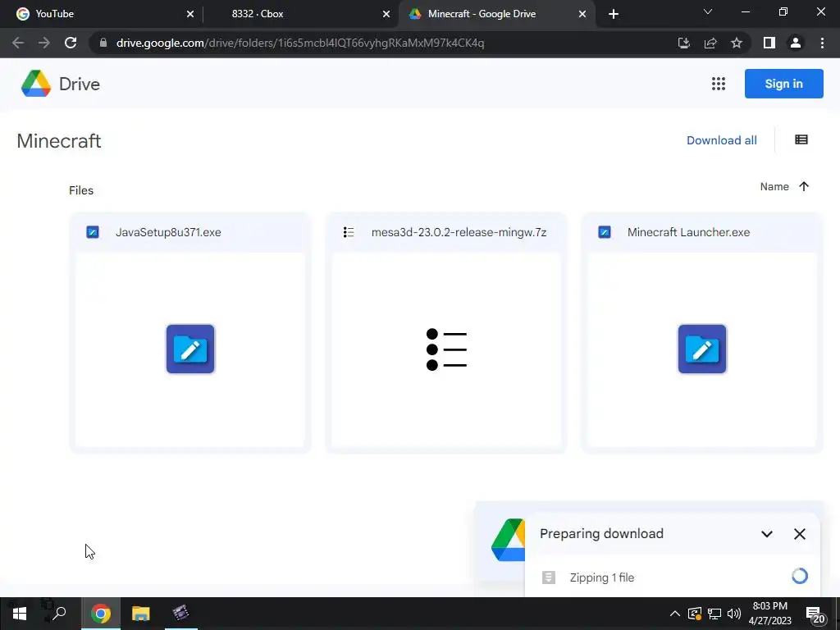Open Chrome three-dot menu
Viewport: 840px width, 630px height.
[822, 43]
